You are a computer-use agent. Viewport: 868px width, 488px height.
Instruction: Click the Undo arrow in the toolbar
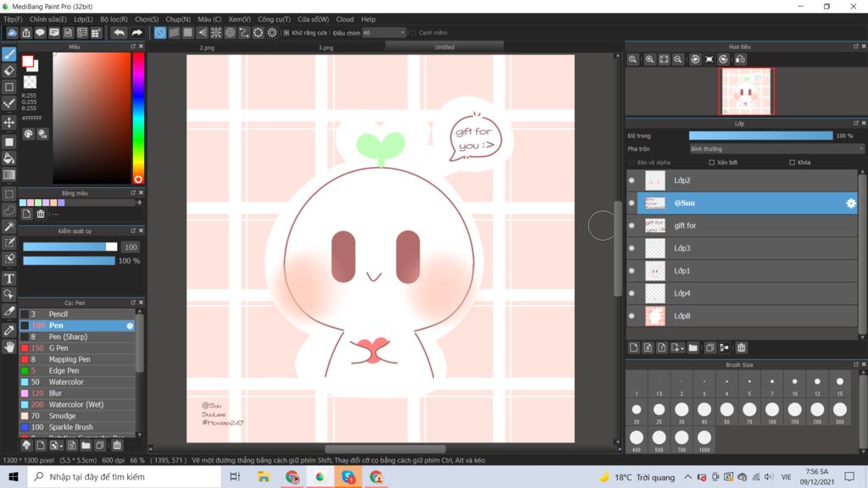(119, 33)
